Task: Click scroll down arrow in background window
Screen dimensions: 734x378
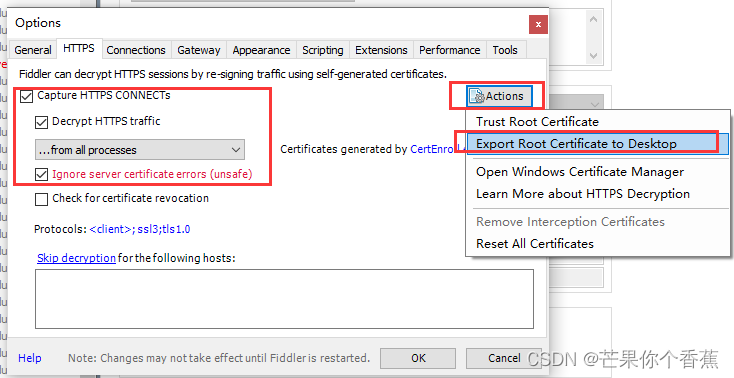Action: (x=594, y=56)
